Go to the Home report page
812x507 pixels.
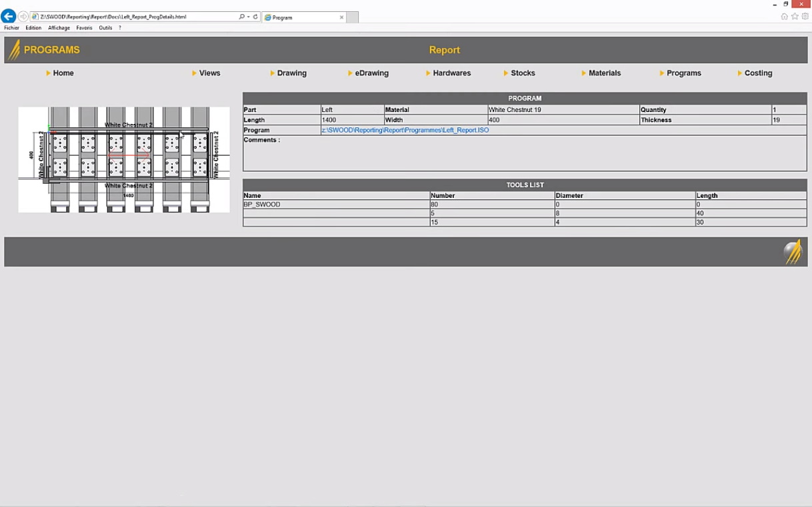(63, 73)
